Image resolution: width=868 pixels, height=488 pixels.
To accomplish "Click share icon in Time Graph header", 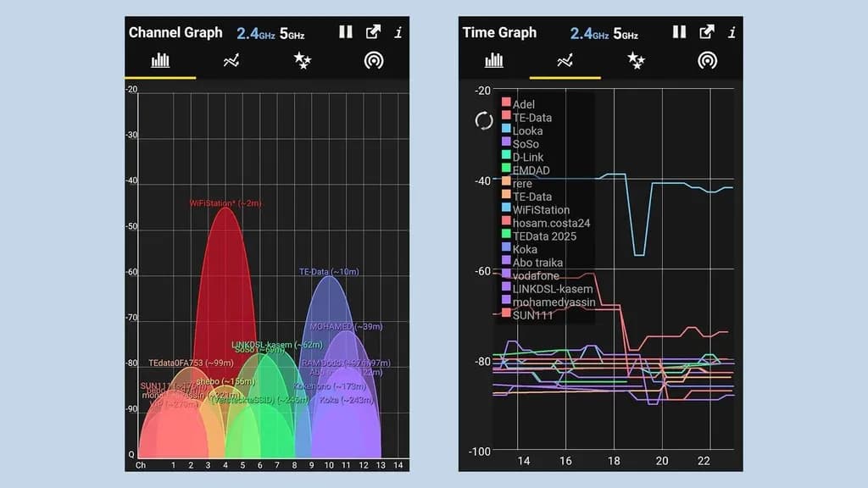I will coord(706,32).
